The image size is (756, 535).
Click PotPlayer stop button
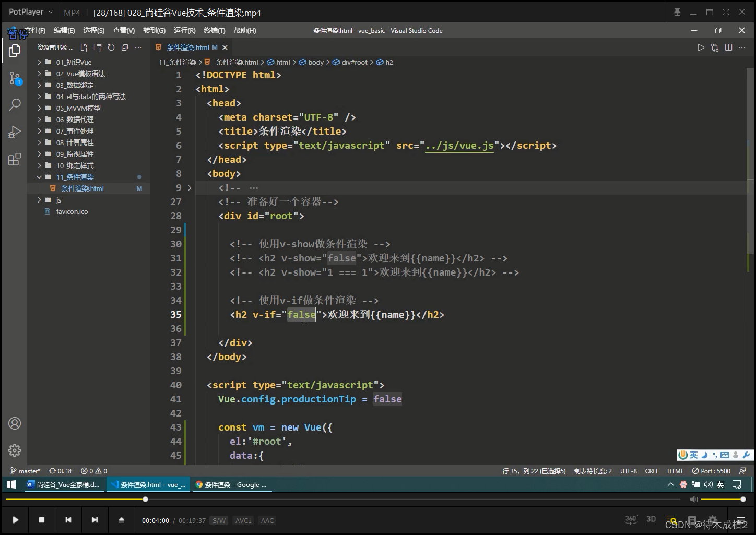tap(42, 520)
